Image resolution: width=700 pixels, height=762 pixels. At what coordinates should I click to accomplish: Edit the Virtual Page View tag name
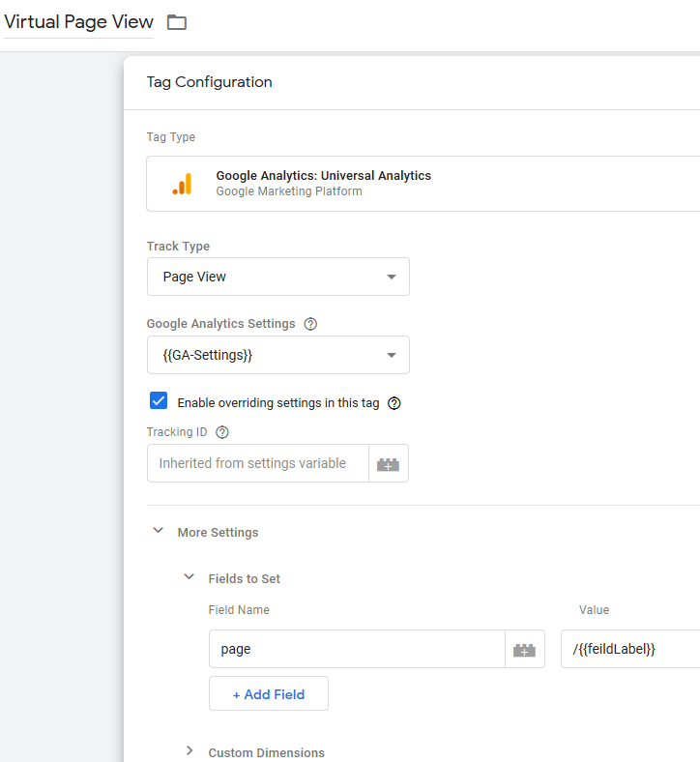coord(78,22)
